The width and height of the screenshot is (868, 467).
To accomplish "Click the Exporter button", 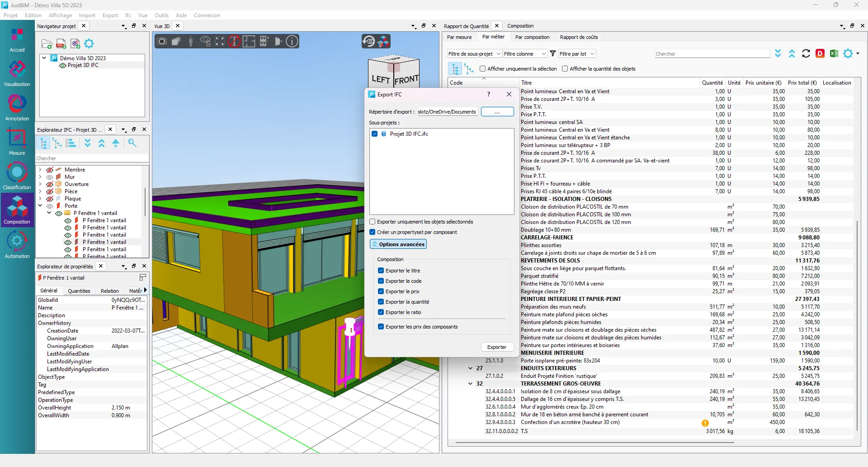I will [x=497, y=347].
